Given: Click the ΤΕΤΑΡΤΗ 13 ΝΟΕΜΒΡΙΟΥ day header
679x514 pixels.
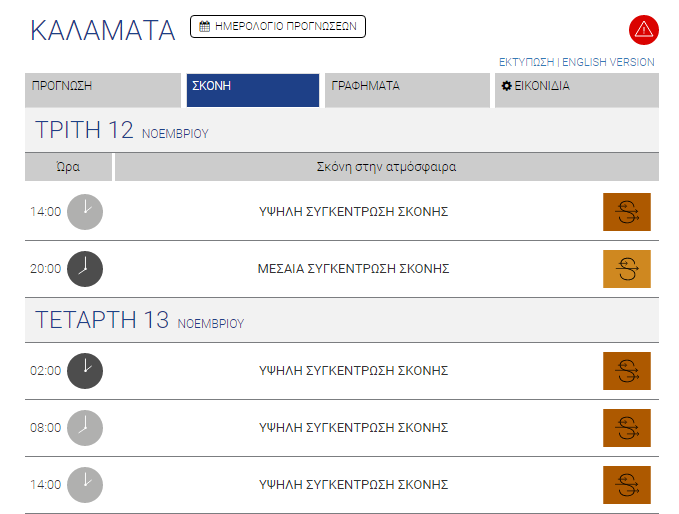Looking at the screenshot, I should [139, 320].
